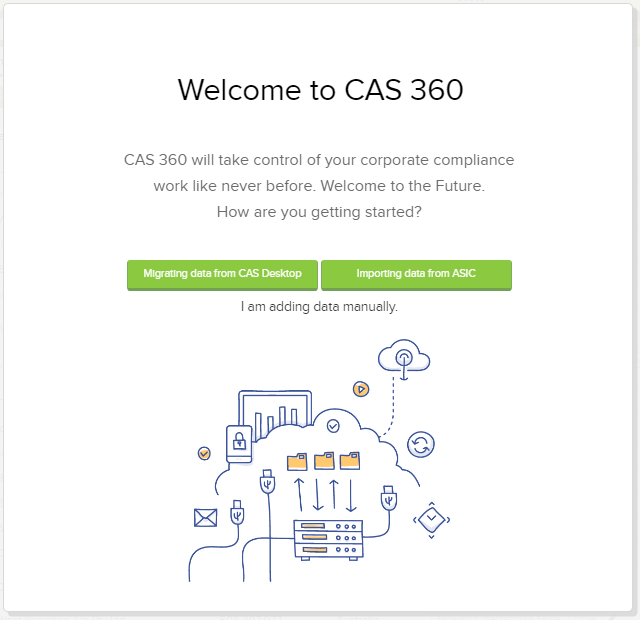
Task: Click the first orange folder icon
Action: [x=297, y=462]
